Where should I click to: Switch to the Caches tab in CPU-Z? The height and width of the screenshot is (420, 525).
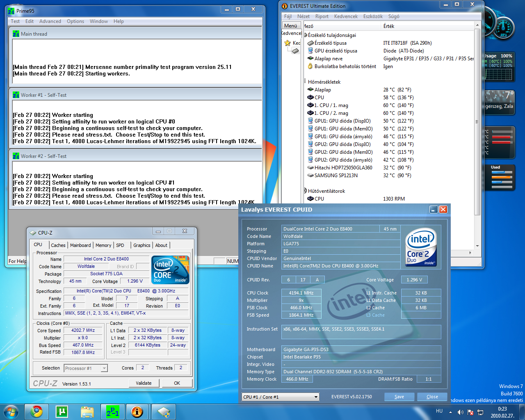pyautogui.click(x=58, y=245)
